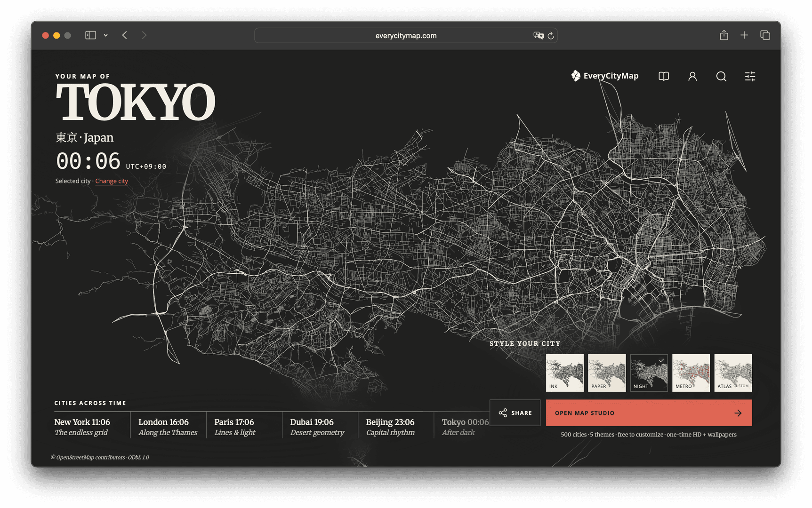Click the YOUR MAP OF label
Screen dimensions: 812x508
coord(82,76)
